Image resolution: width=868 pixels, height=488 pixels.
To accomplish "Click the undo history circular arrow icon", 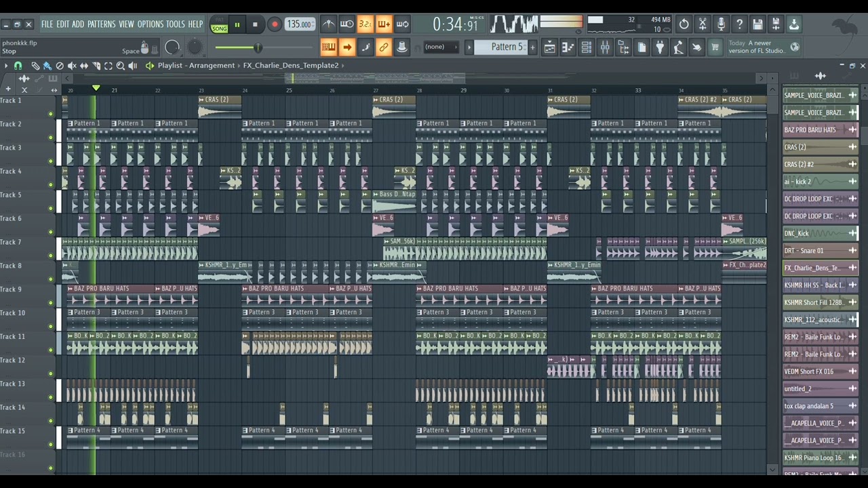I will (684, 24).
